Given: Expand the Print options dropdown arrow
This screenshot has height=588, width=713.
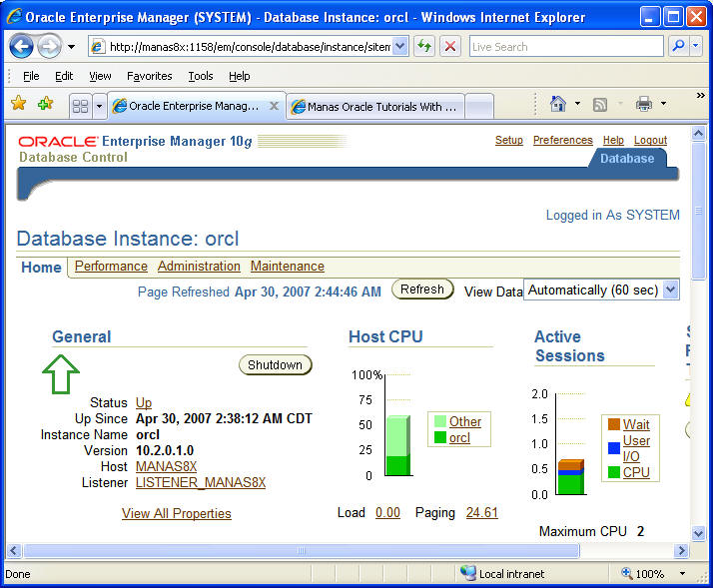Looking at the screenshot, I should pos(664,104).
